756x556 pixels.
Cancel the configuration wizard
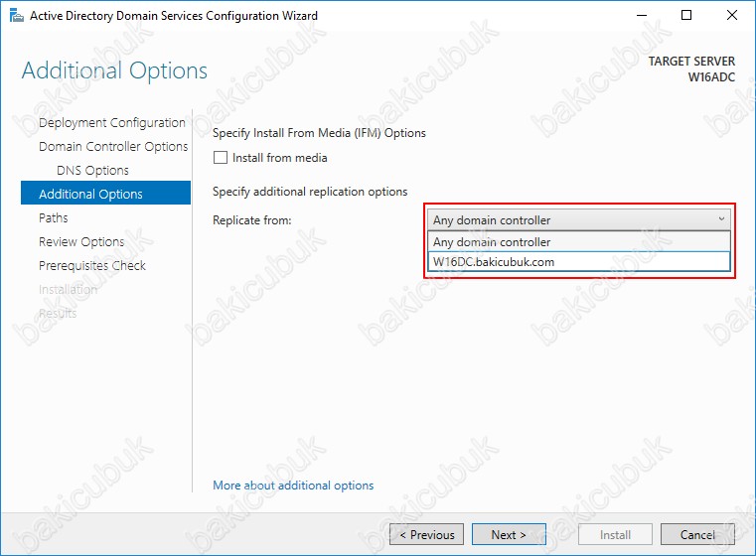(697, 534)
